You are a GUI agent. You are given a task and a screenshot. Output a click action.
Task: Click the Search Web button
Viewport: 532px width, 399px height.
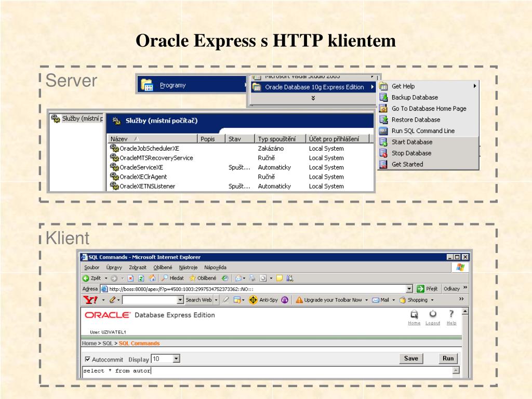tap(198, 300)
